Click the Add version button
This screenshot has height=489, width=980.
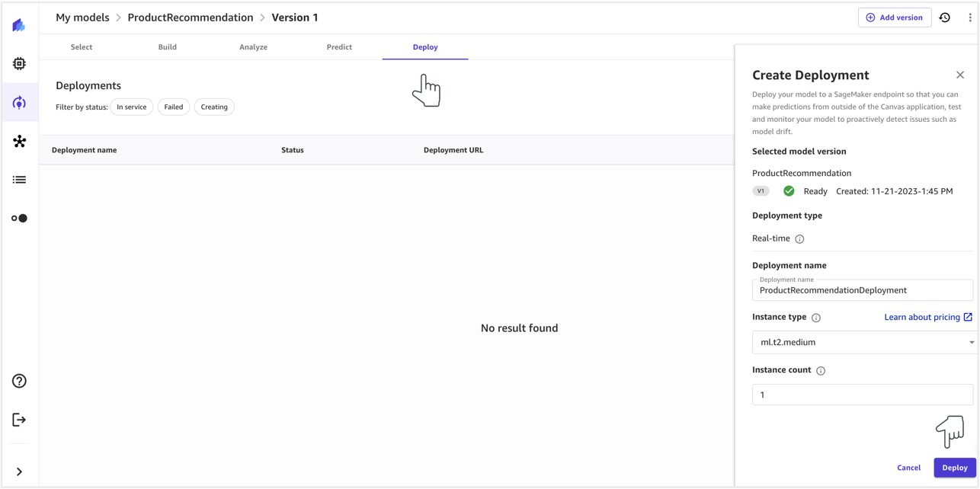(x=895, y=18)
